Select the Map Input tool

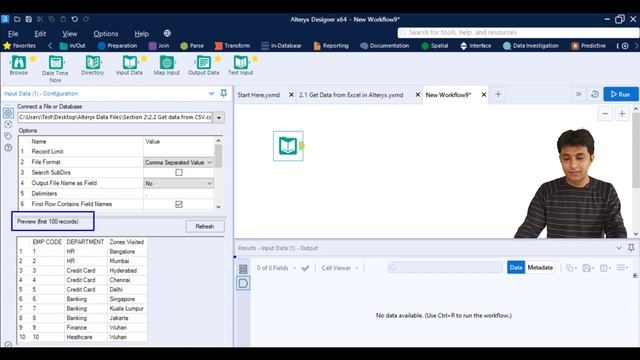pos(167,63)
